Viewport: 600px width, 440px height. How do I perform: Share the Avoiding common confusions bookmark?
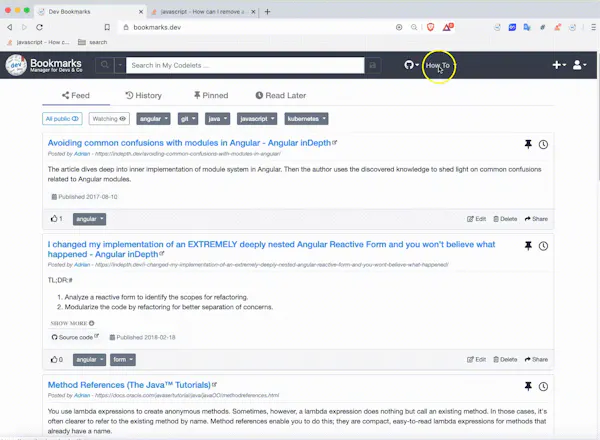[536, 219]
